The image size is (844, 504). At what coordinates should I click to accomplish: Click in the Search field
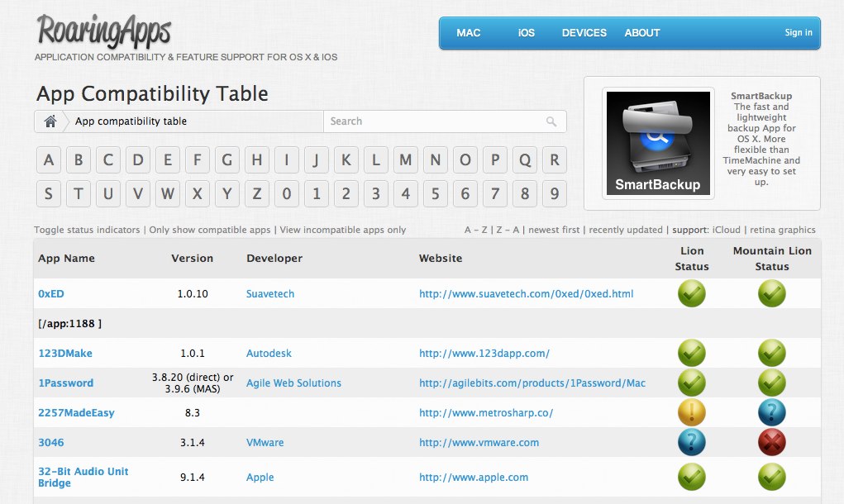click(x=445, y=121)
